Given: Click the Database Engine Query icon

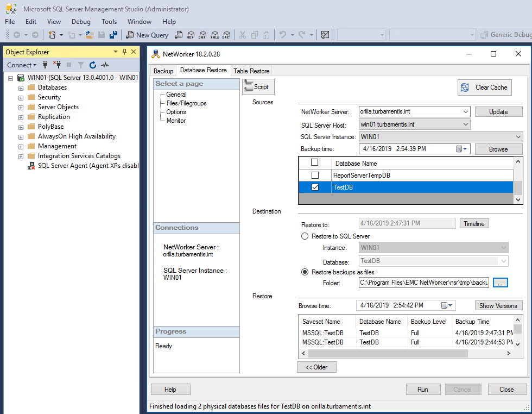Looking at the screenshot, I should (x=179, y=35).
